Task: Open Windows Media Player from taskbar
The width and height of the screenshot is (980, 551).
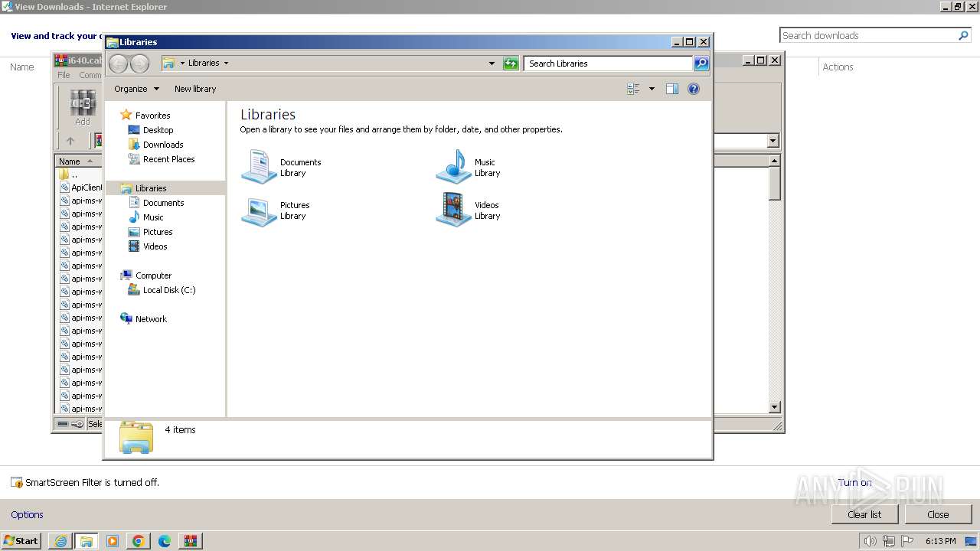Action: click(113, 541)
